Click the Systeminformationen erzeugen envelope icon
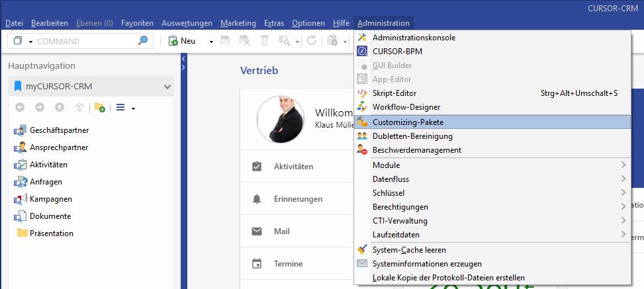The width and height of the screenshot is (644, 289). [362, 264]
